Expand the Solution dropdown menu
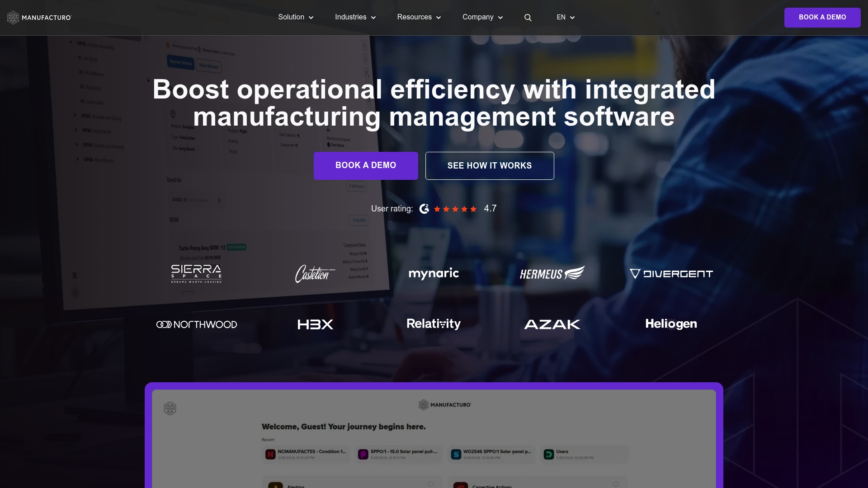The height and width of the screenshot is (488, 868). click(296, 17)
